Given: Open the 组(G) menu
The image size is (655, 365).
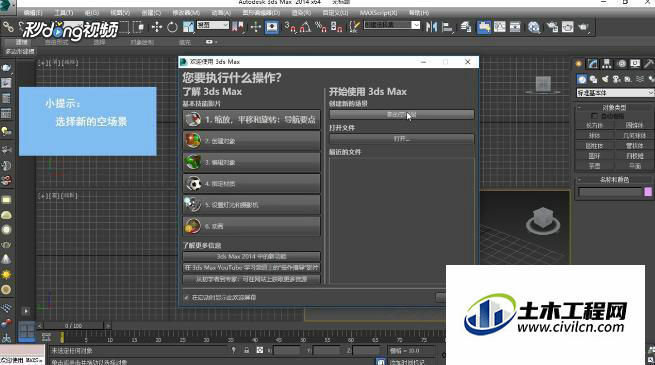Looking at the screenshot, I should pos(92,13).
